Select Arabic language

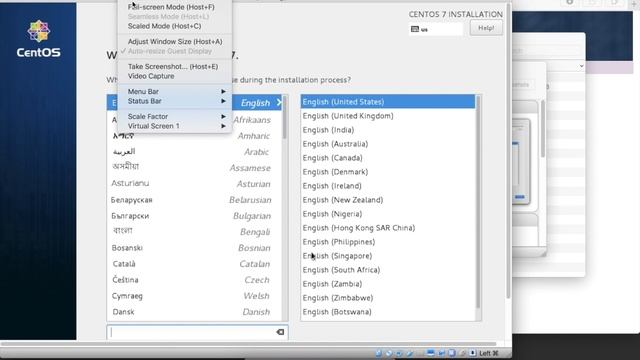click(195, 152)
